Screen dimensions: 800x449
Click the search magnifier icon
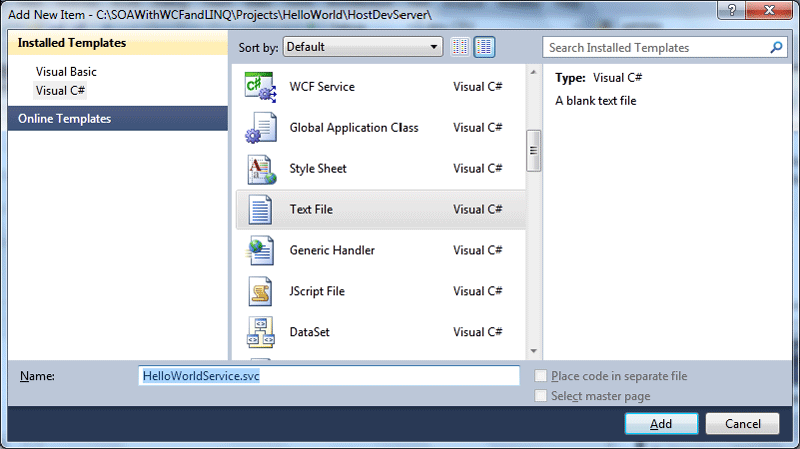coord(776,47)
